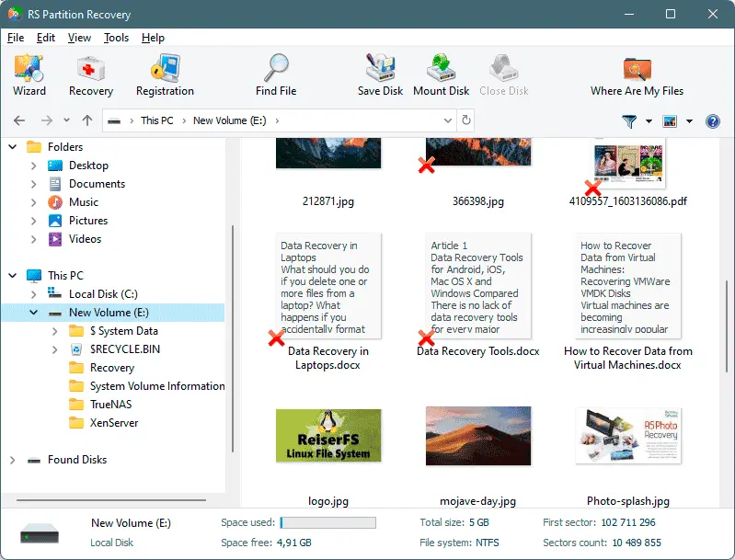735x560 pixels.
Task: Expand the Desktop tree node
Action: click(34, 166)
